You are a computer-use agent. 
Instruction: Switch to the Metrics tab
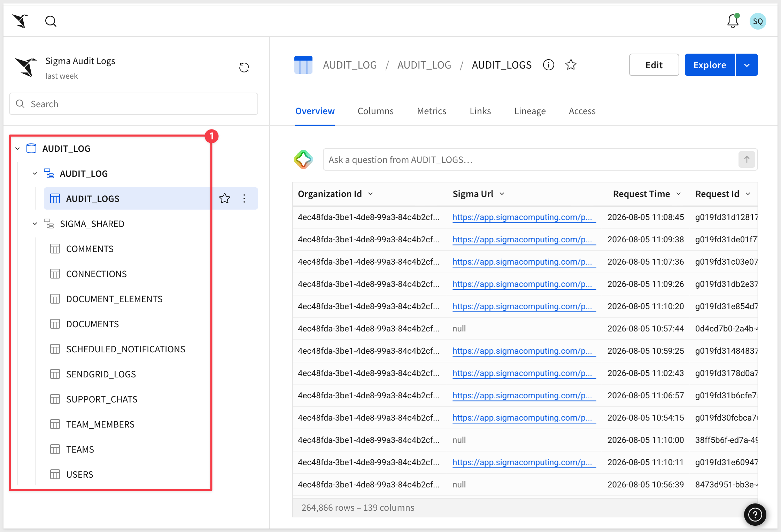[432, 111]
